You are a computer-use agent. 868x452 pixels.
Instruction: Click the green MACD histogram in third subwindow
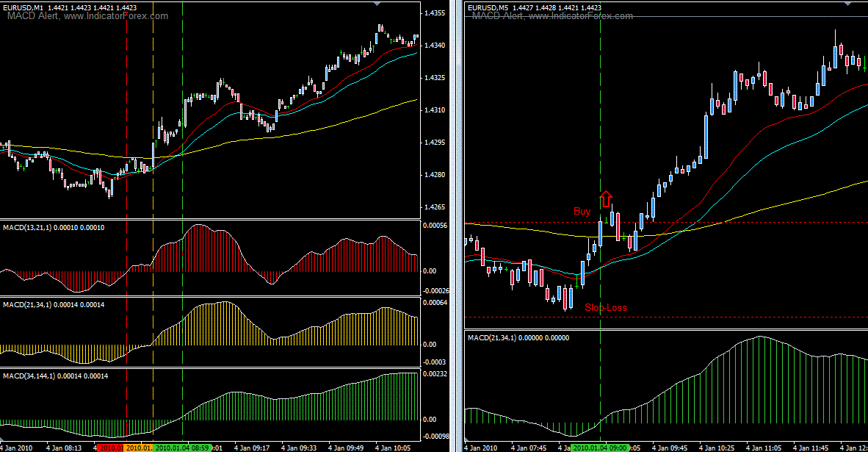click(294, 403)
